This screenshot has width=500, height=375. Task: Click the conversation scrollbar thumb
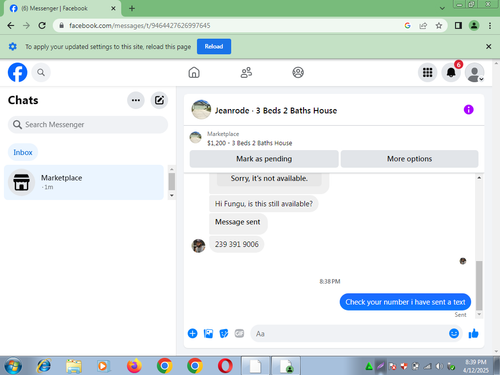click(x=479, y=285)
